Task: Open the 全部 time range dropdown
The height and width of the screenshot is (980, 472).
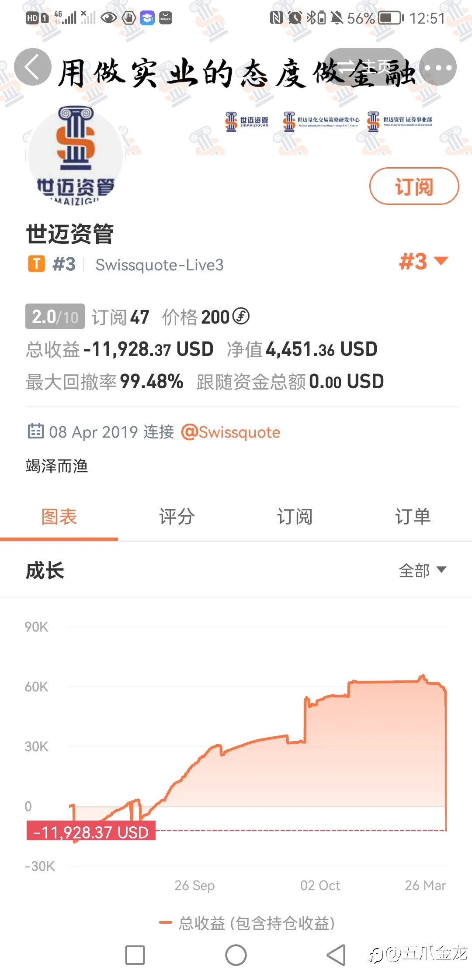Action: pos(422,570)
